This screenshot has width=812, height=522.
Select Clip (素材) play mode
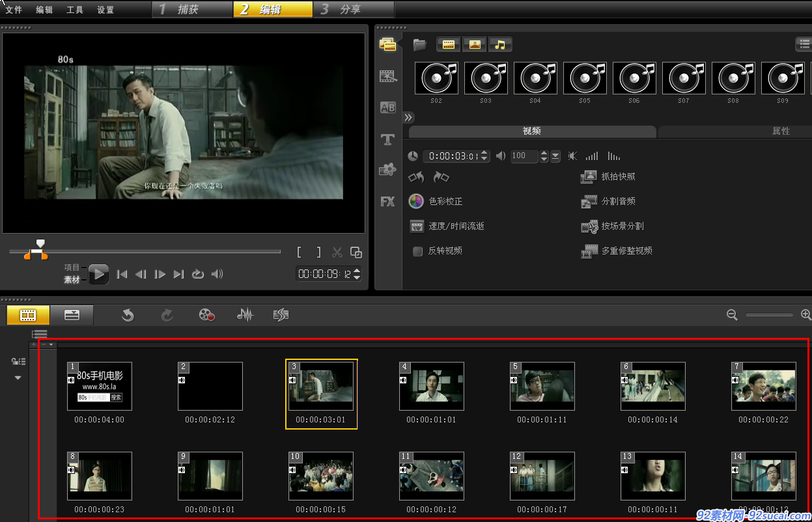72,280
